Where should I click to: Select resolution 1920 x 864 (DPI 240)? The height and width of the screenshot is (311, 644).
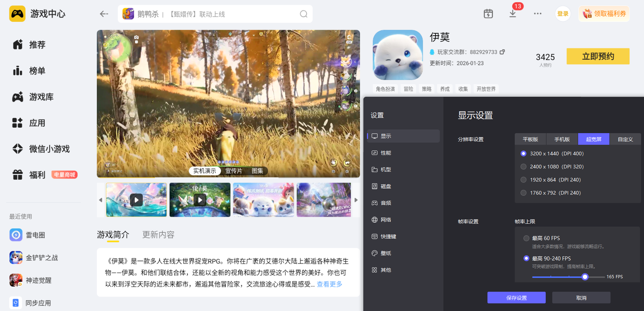coord(524,180)
